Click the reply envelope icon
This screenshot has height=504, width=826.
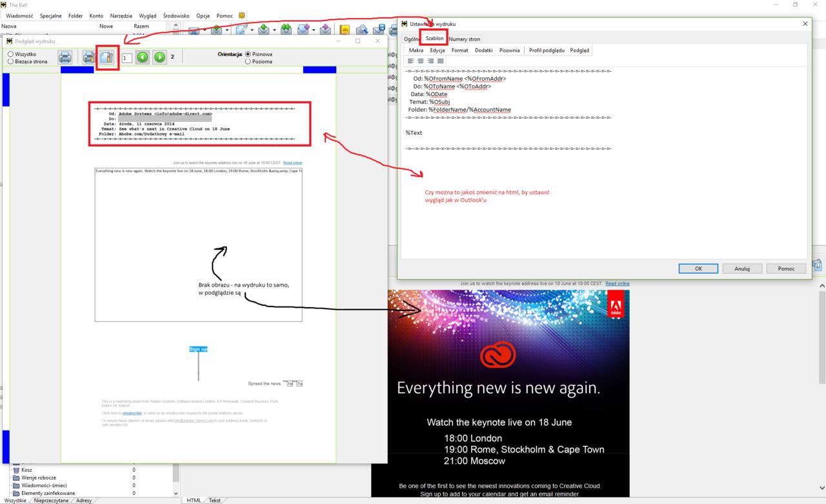(264, 30)
